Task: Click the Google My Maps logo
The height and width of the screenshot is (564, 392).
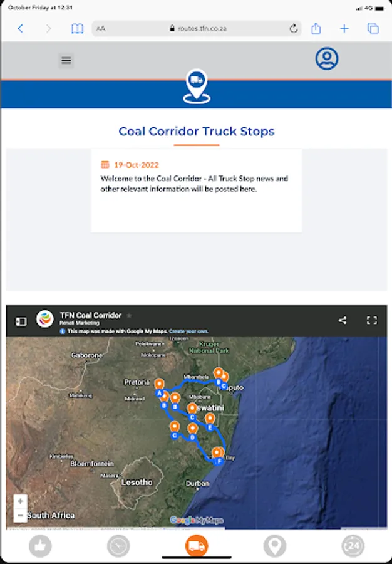Action: coord(197,520)
